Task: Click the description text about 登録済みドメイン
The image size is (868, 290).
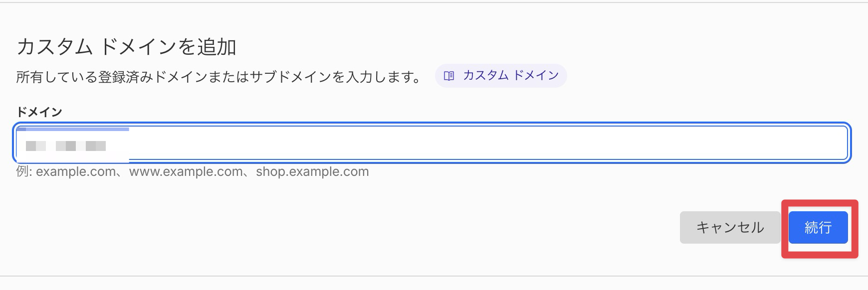Action: click(218, 77)
